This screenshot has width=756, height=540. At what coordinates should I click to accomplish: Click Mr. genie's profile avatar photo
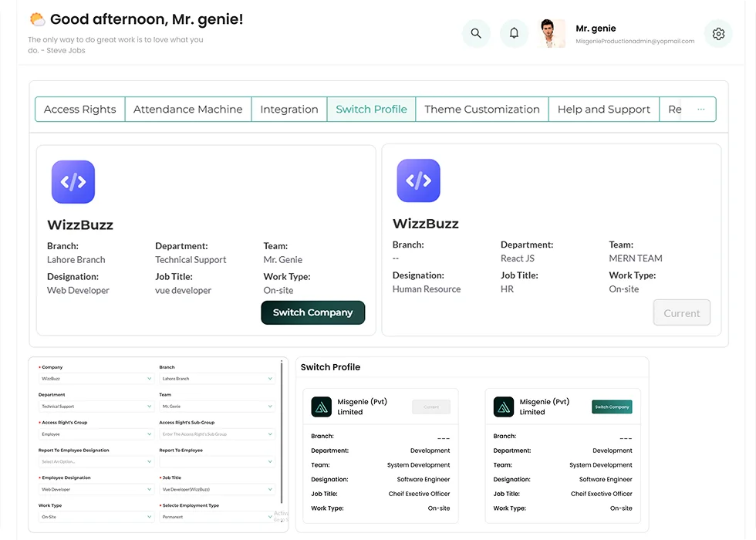[552, 34]
